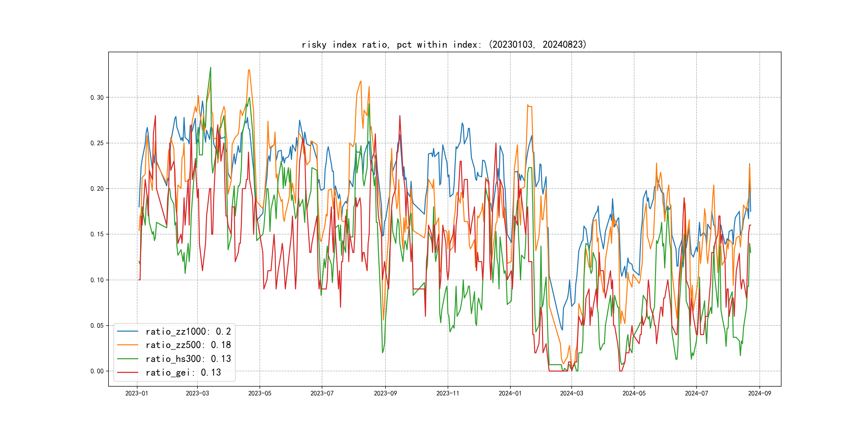Viewport: 868px width, 434px height.
Task: Click the green ratio_hs300 legend line
Action: [127, 358]
